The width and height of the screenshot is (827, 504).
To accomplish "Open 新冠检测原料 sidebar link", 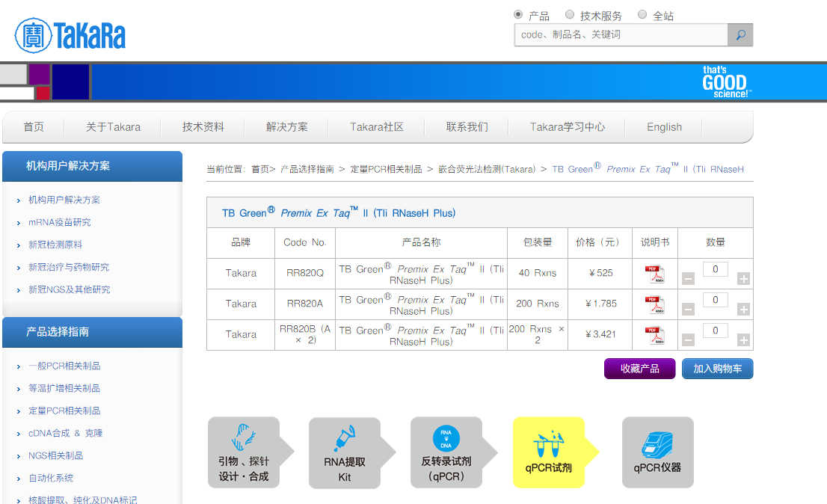I will click(55, 245).
